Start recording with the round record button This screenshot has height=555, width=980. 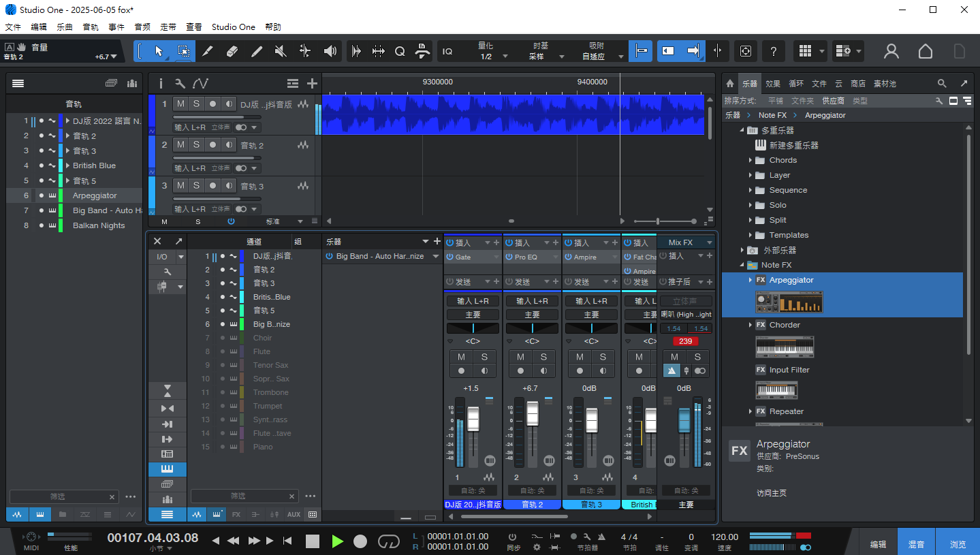(x=360, y=541)
